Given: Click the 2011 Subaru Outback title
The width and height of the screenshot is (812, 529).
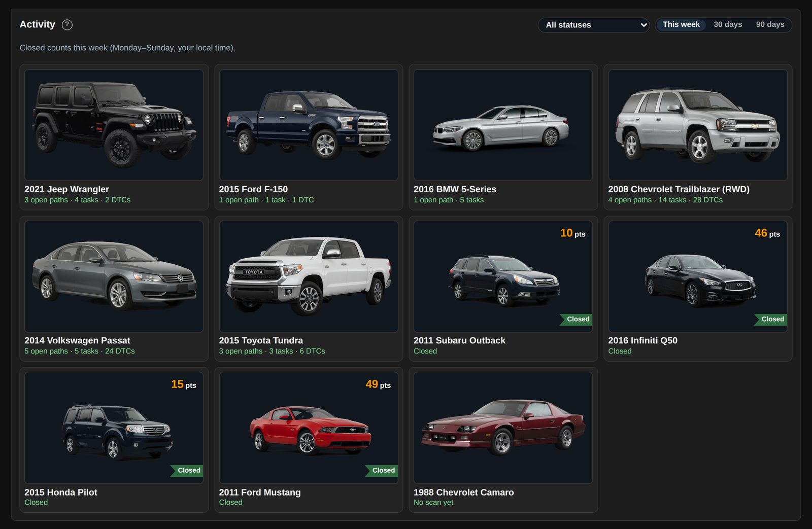Looking at the screenshot, I should tap(459, 340).
